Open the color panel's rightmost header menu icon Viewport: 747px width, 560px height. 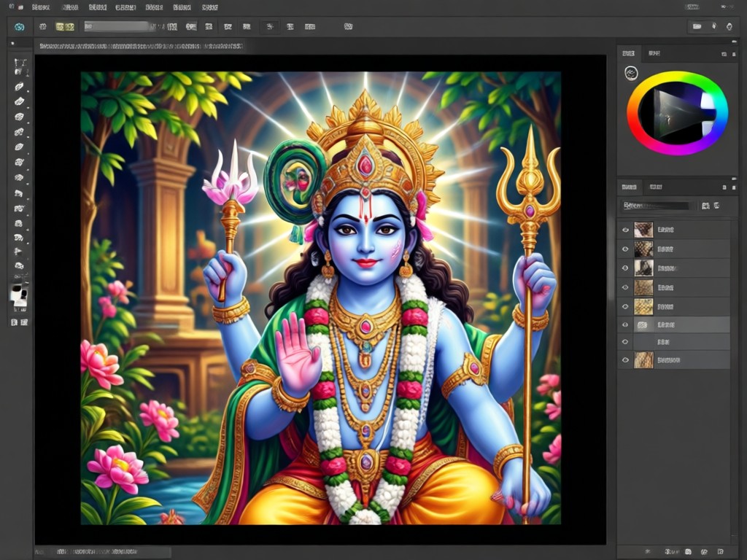click(x=734, y=54)
